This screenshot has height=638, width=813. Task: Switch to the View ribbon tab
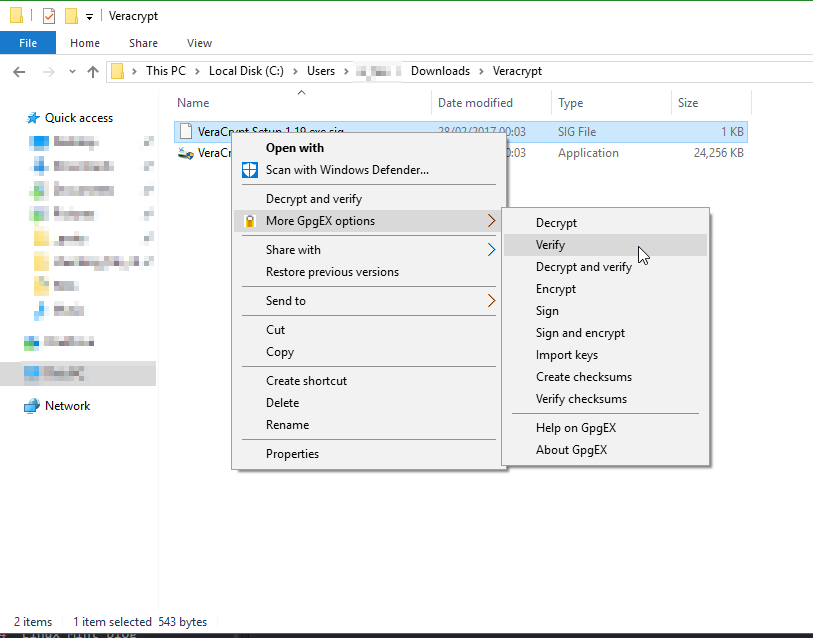(x=199, y=43)
